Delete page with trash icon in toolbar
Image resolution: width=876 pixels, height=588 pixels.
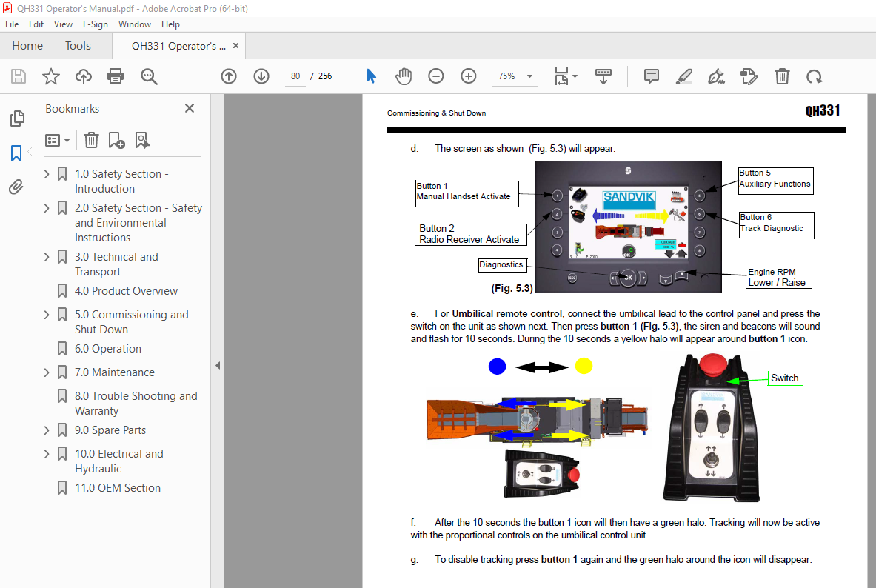pos(782,76)
